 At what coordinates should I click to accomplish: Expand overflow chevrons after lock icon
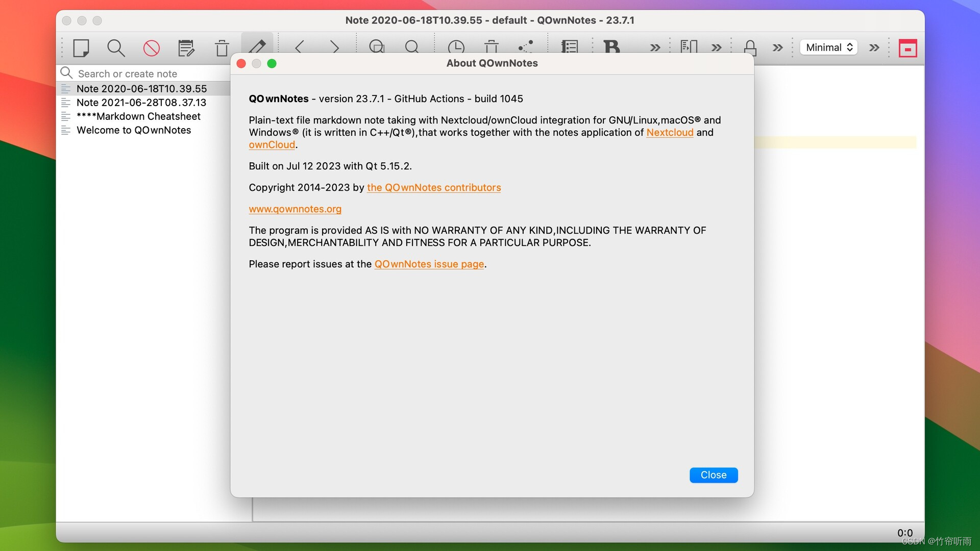point(777,47)
